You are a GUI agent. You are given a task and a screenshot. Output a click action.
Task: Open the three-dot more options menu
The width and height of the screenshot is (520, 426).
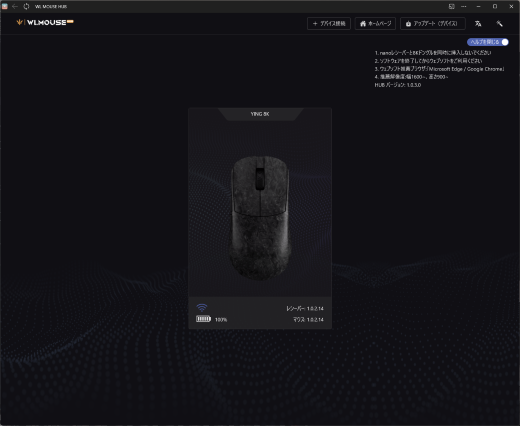coord(464,6)
